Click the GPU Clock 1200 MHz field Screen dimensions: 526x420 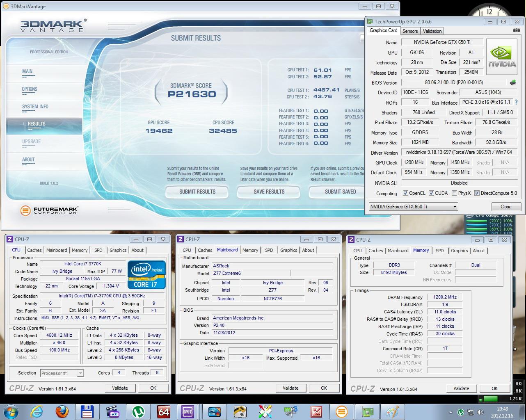coord(414,162)
